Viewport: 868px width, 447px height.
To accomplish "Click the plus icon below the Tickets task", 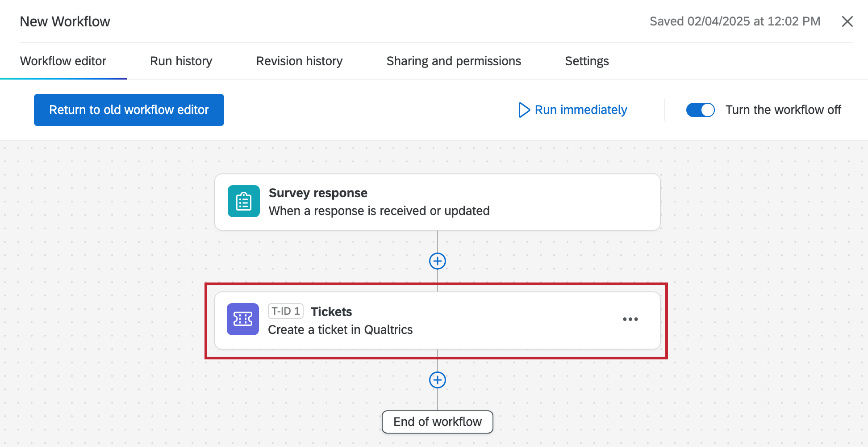I will pyautogui.click(x=437, y=380).
